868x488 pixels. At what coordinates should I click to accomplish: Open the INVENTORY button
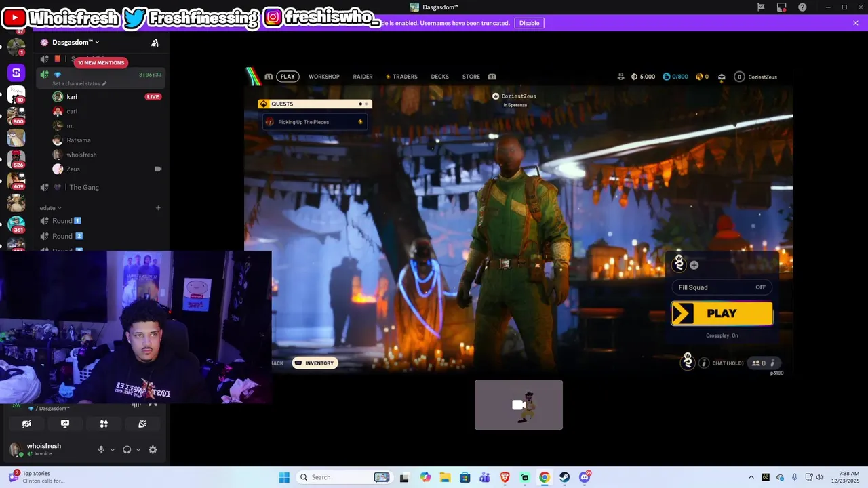(315, 363)
